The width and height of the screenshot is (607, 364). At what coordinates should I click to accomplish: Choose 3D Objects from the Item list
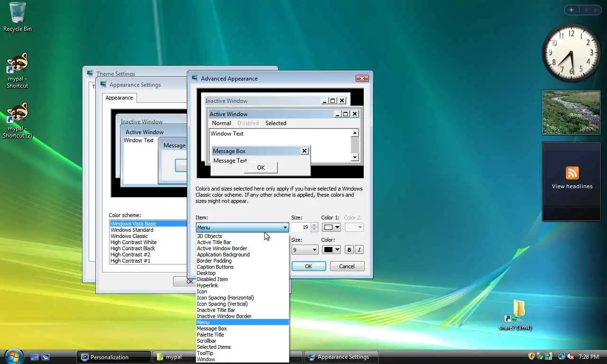point(242,236)
